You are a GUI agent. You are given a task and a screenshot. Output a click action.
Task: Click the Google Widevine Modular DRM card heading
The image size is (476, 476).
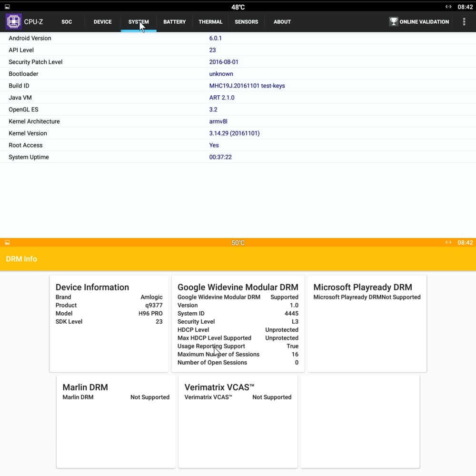point(238,287)
